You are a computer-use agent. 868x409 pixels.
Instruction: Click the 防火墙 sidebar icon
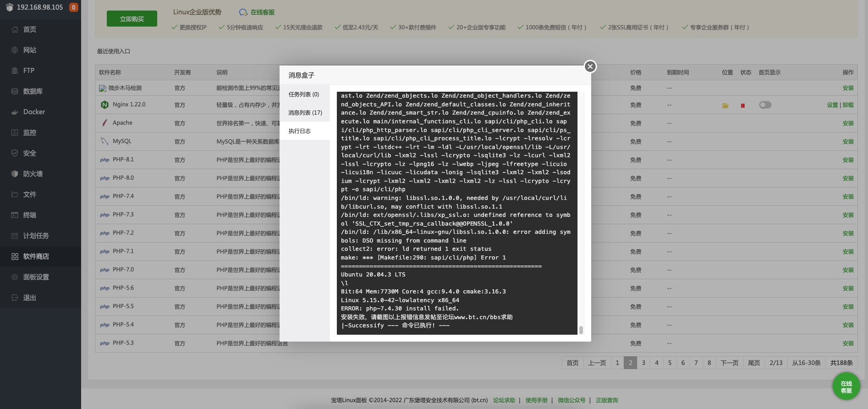click(x=15, y=174)
